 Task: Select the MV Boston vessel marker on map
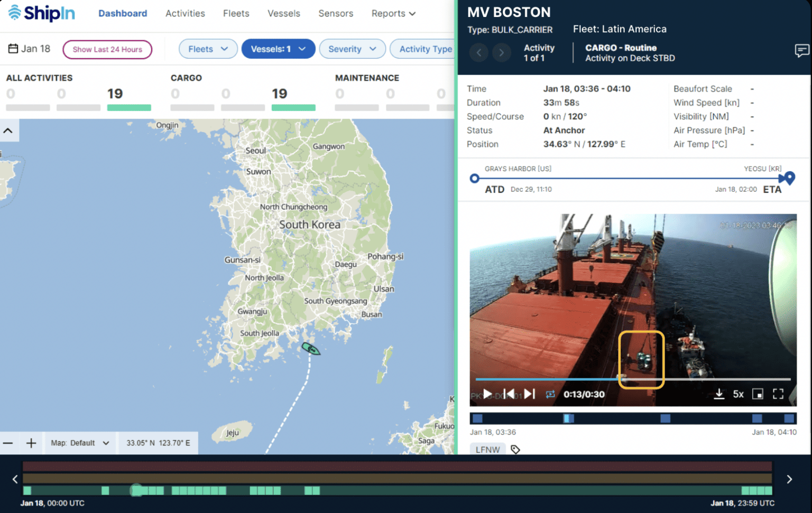(x=311, y=348)
